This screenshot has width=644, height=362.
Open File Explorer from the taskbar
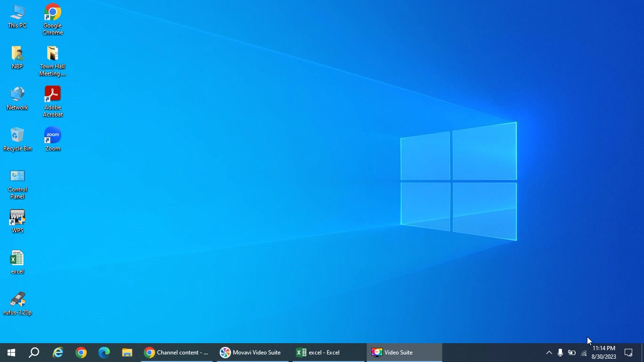127,353
